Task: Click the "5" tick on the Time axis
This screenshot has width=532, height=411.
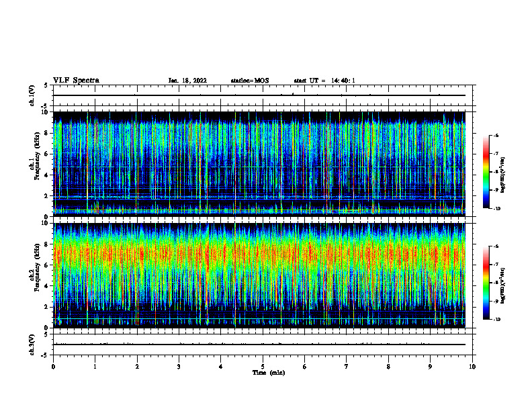Action: click(x=263, y=367)
